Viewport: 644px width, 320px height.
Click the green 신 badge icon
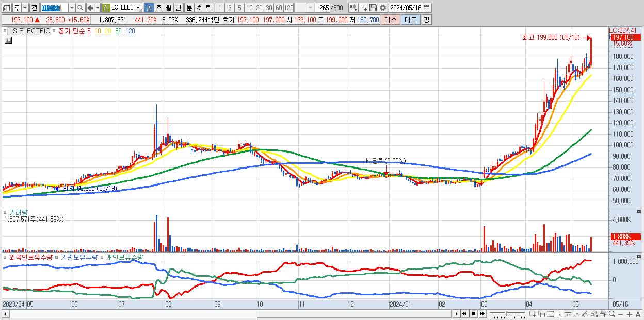(106, 8)
